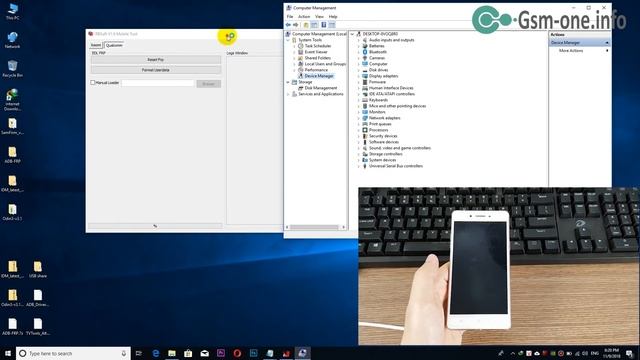
Task: Select 'Storage controllers' row
Action: 385,154
